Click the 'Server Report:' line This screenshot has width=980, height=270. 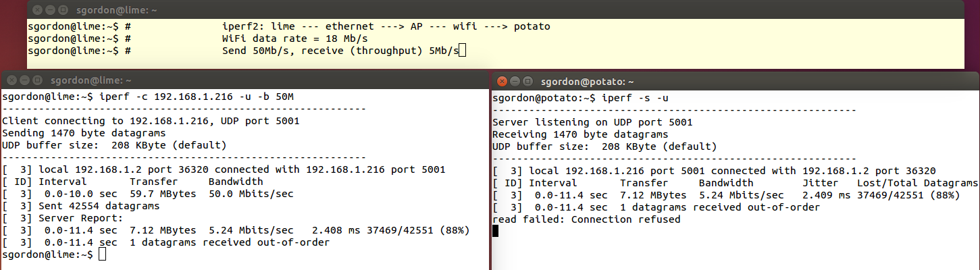point(81,218)
